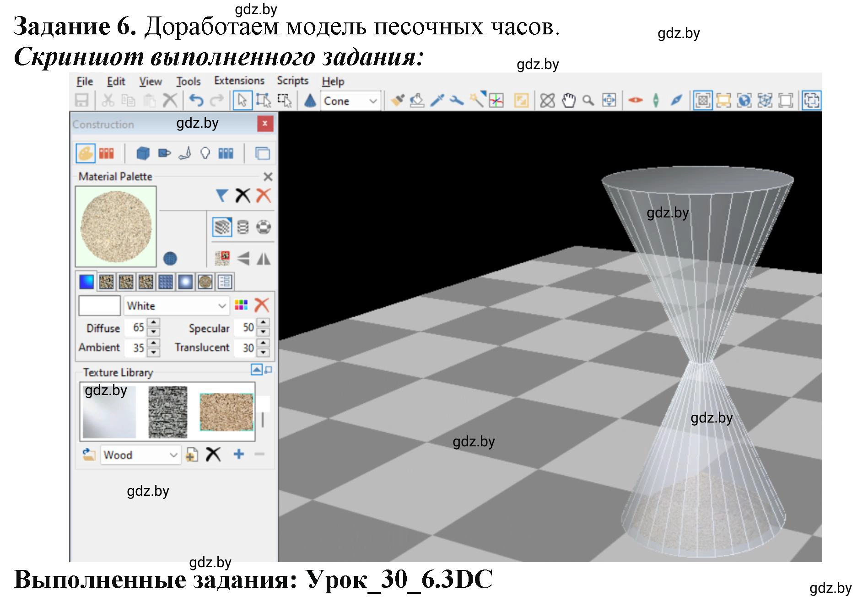The height and width of the screenshot is (613, 868).
Task: Click the red binders icon
Action: coord(106,153)
